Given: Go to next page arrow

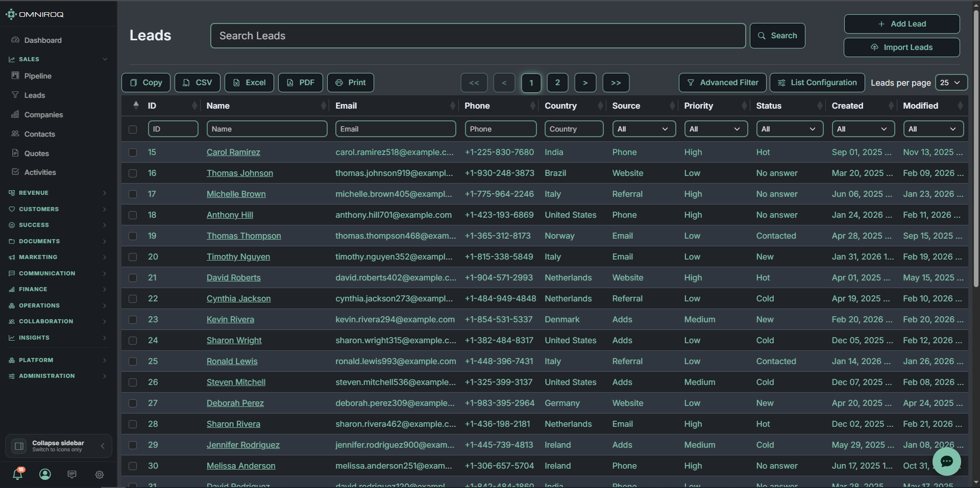Looking at the screenshot, I should (585, 83).
